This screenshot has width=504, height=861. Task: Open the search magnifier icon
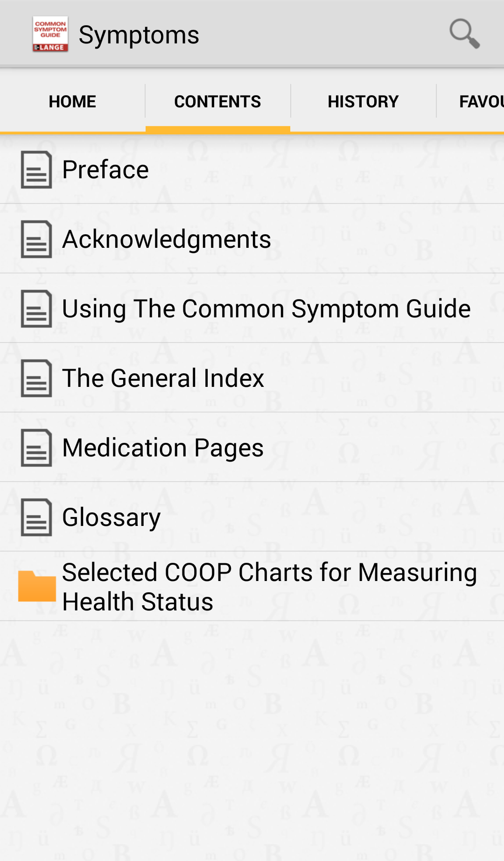pyautogui.click(x=464, y=34)
